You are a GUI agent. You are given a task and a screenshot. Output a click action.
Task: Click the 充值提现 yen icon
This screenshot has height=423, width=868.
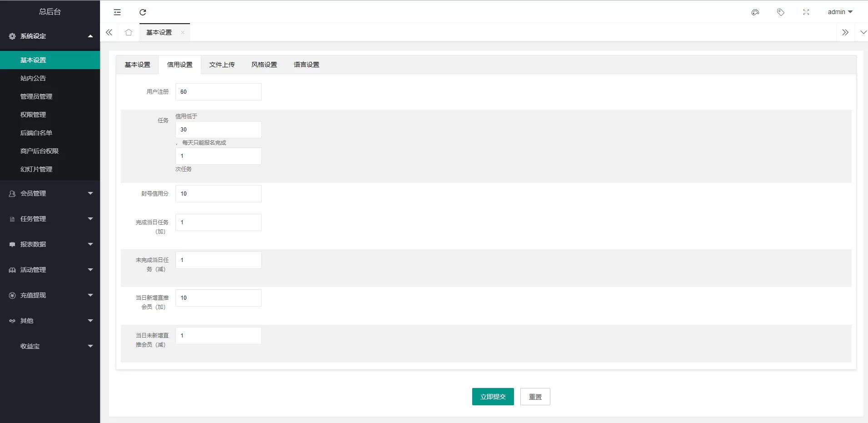pos(12,295)
